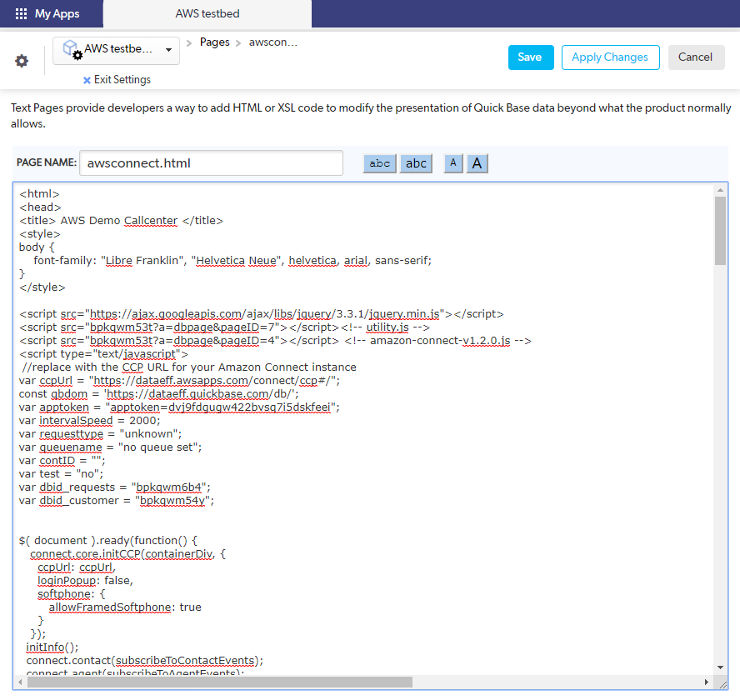The image size is (740, 700).
Task: Select the smaller monospace abc font button
Action: coord(379,163)
